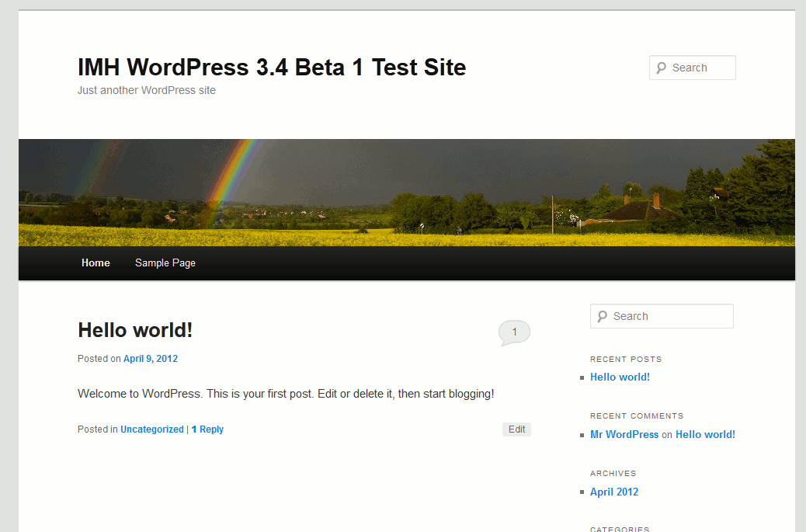Viewport: 806px width, 532px height.
Task: Click the April 9, 2012 date link
Action: pos(151,359)
